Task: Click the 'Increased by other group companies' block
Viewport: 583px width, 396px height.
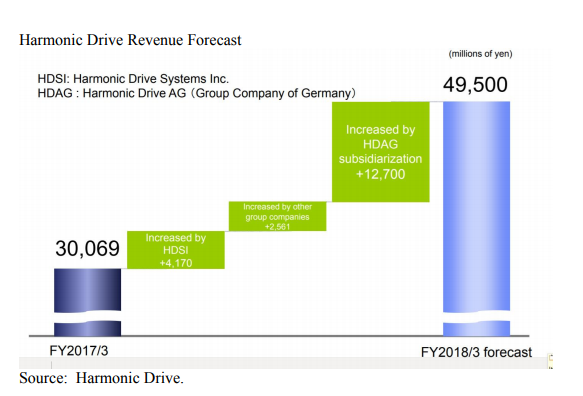Action: 277,216
